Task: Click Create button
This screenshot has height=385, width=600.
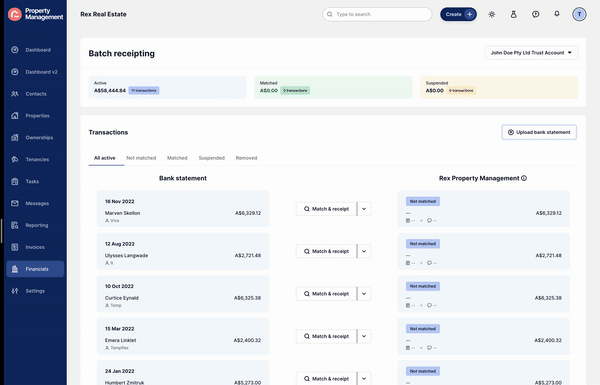Action: click(458, 14)
